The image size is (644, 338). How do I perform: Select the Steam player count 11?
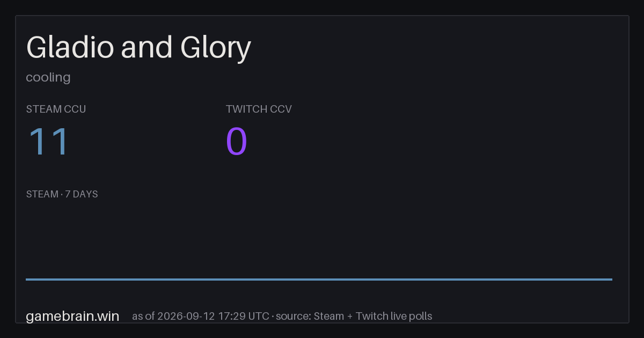point(48,142)
